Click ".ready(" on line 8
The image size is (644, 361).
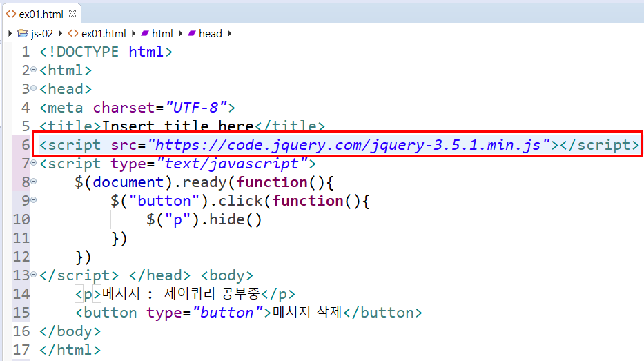coord(204,182)
